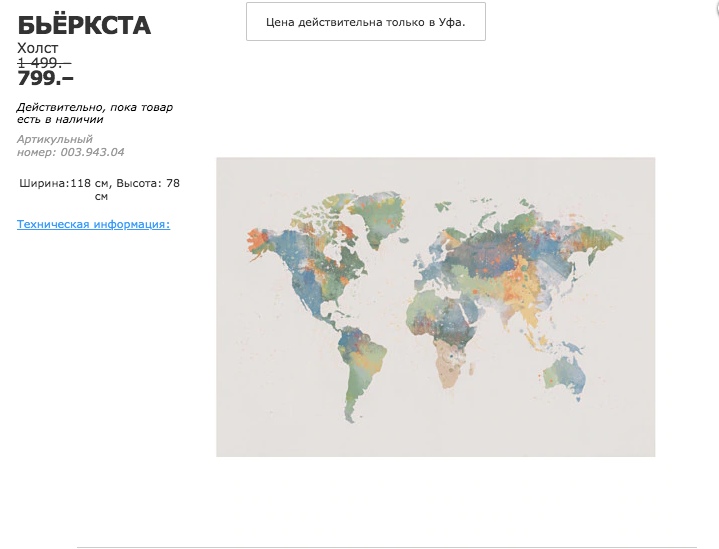This screenshot has height=549, width=719.
Task: Select the crossed-out old price 1 499
Action: click(x=44, y=63)
